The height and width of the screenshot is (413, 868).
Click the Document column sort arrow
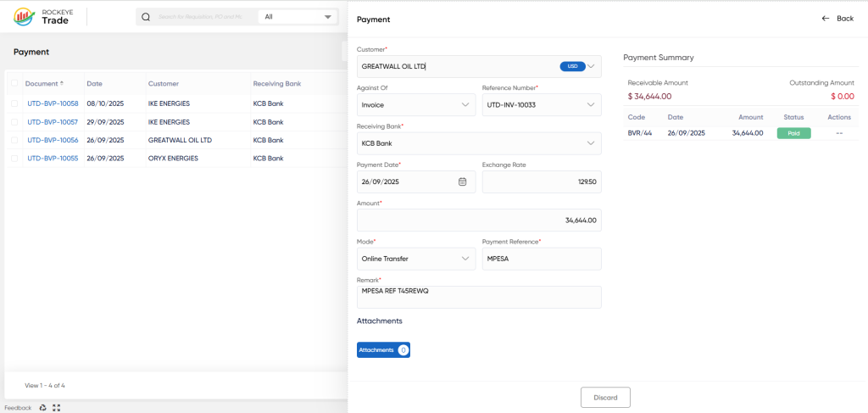[x=62, y=84]
